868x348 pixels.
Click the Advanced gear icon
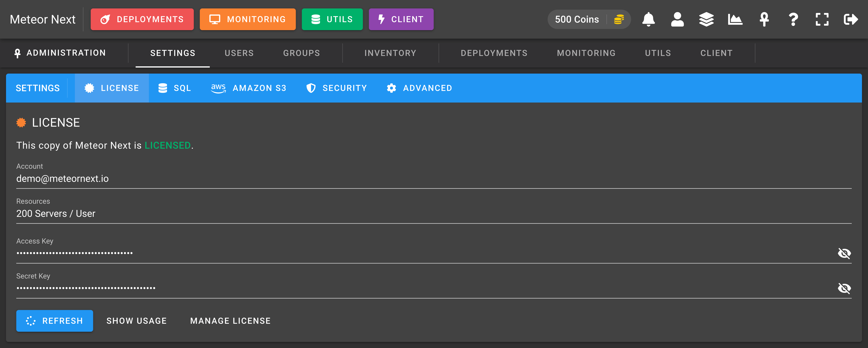pyautogui.click(x=391, y=88)
